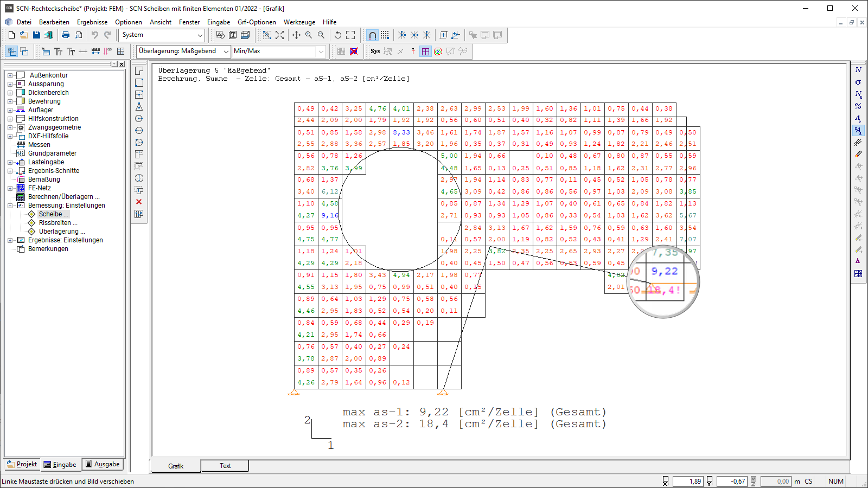
Task: Switch to the Eingabe tab
Action: coord(60,464)
